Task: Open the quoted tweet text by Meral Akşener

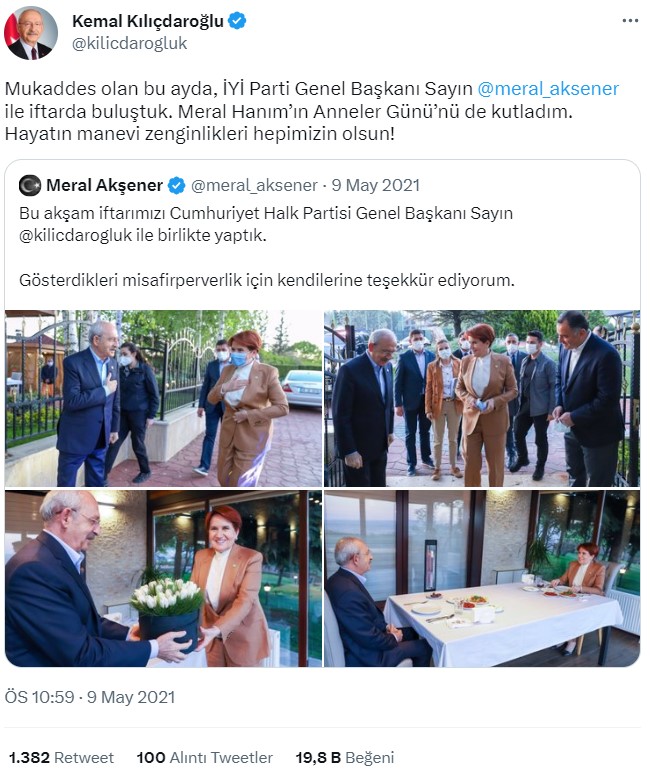Action: [267, 247]
